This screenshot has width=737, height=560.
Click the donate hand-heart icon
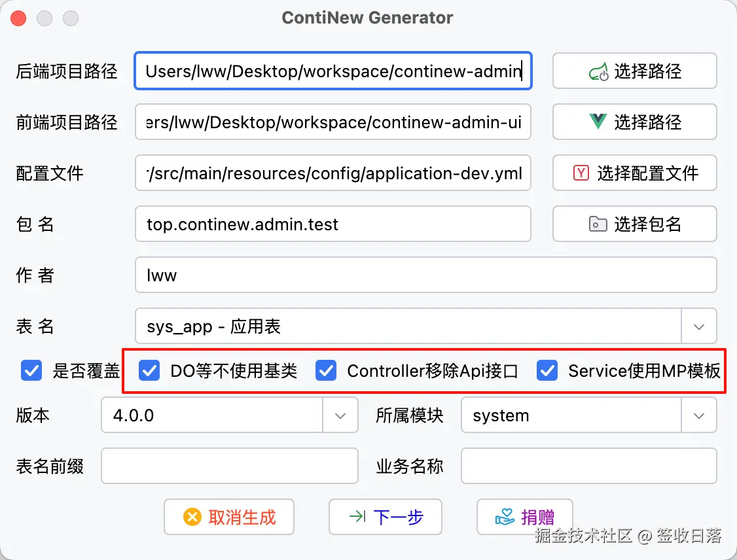coord(505,517)
